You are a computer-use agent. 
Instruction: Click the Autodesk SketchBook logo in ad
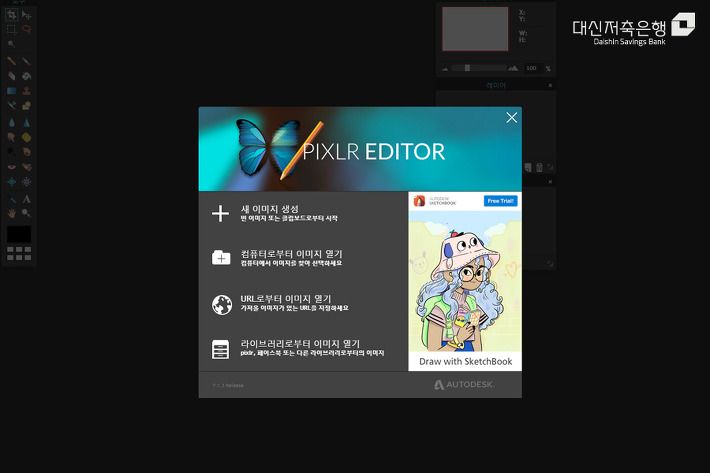click(435, 201)
